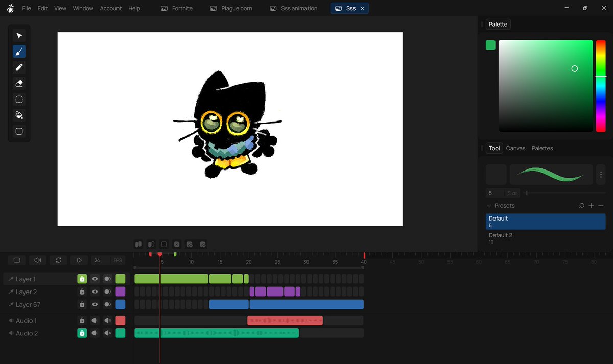Click the current green color swatch

click(x=490, y=45)
